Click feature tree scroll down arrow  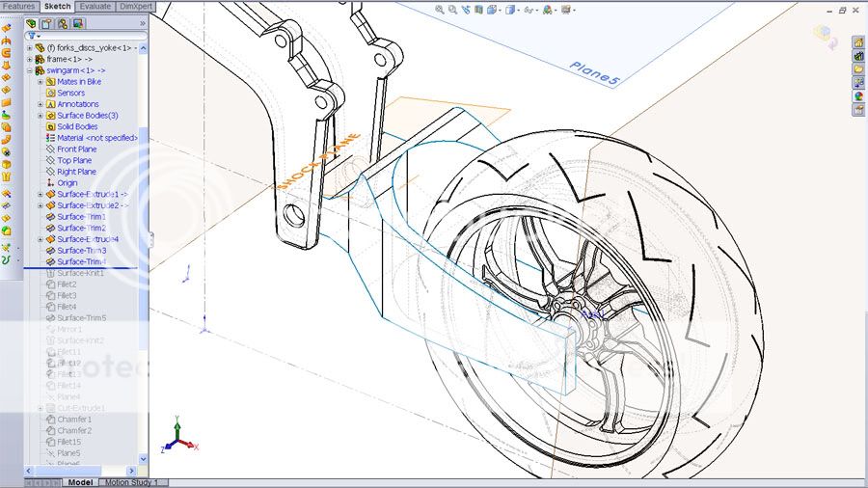pos(144,459)
